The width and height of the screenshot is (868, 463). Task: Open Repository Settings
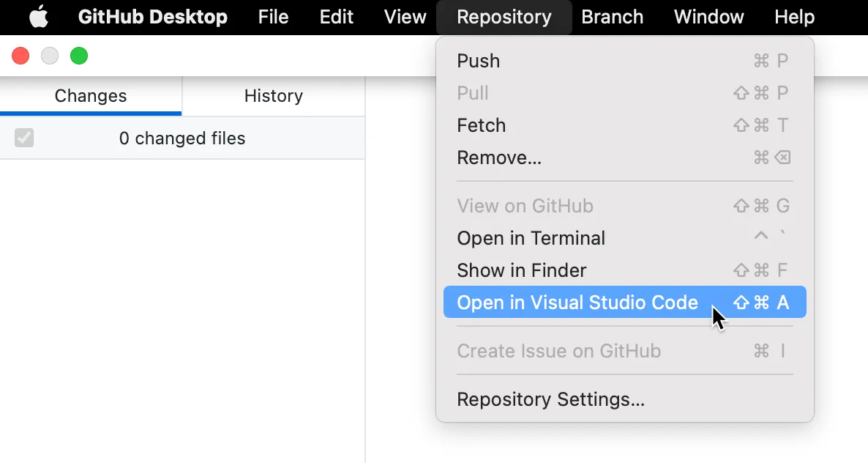pyautogui.click(x=550, y=399)
